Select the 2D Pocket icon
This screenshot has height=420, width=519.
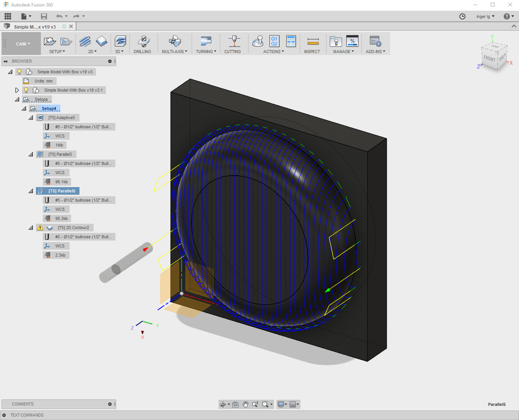click(x=102, y=41)
